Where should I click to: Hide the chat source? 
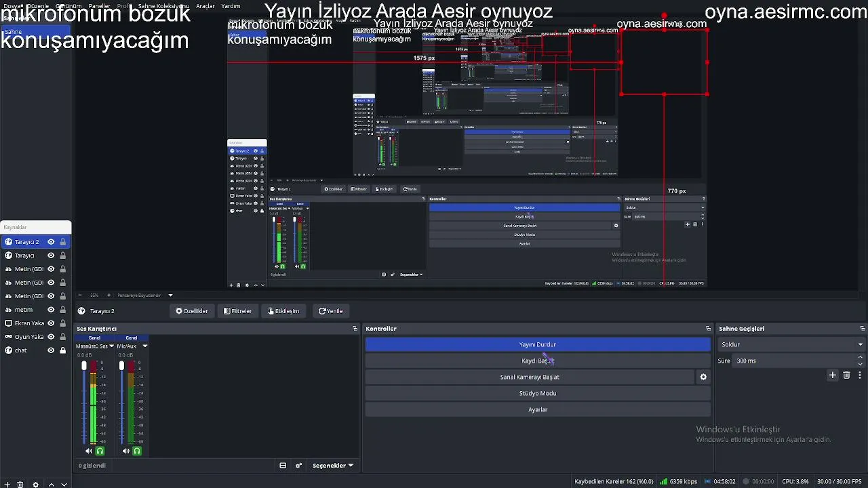(x=51, y=350)
